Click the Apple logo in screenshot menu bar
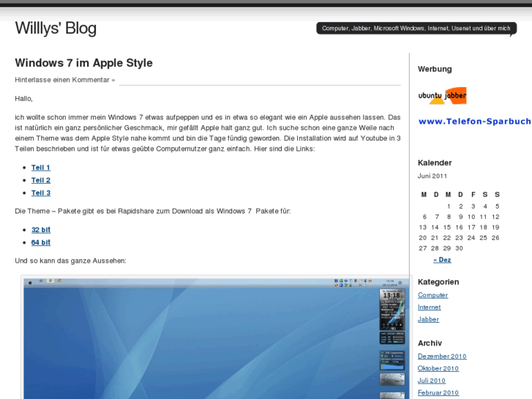 30,283
